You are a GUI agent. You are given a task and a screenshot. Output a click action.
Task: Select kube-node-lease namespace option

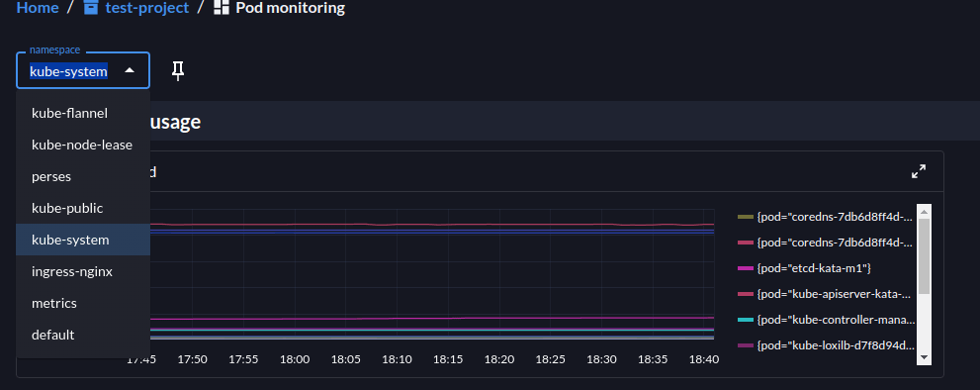[83, 145]
